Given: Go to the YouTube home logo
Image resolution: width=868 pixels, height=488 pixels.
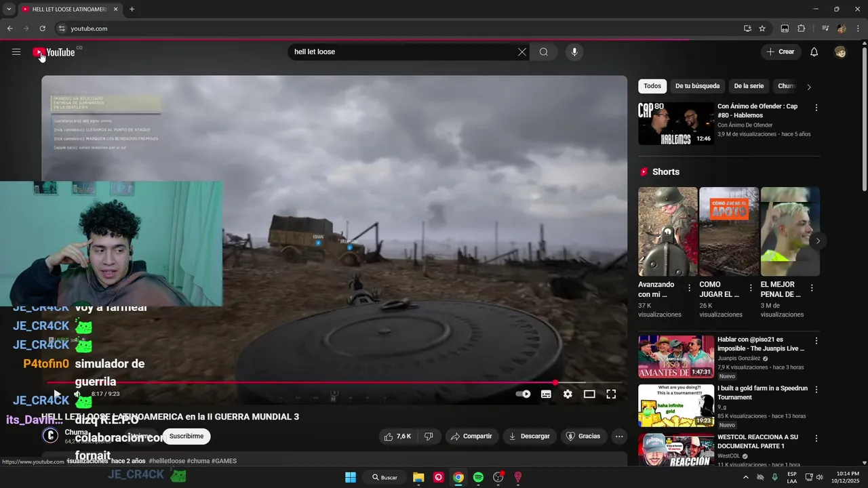Looking at the screenshot, I should pyautogui.click(x=54, y=52).
